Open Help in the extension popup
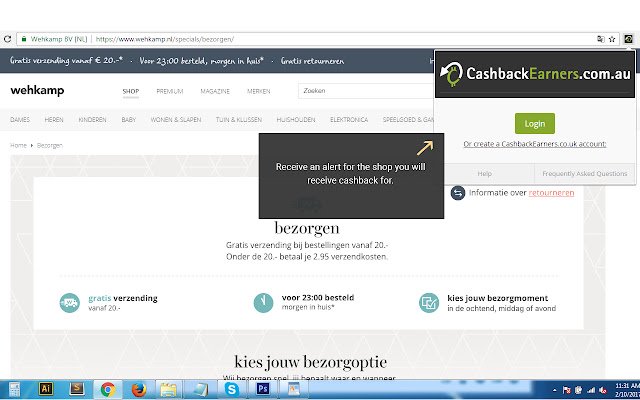The height and width of the screenshot is (400, 640). pyautogui.click(x=484, y=173)
